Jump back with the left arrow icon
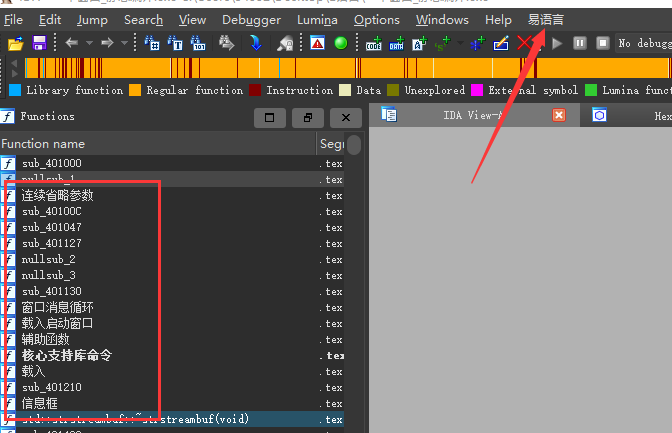 point(71,42)
